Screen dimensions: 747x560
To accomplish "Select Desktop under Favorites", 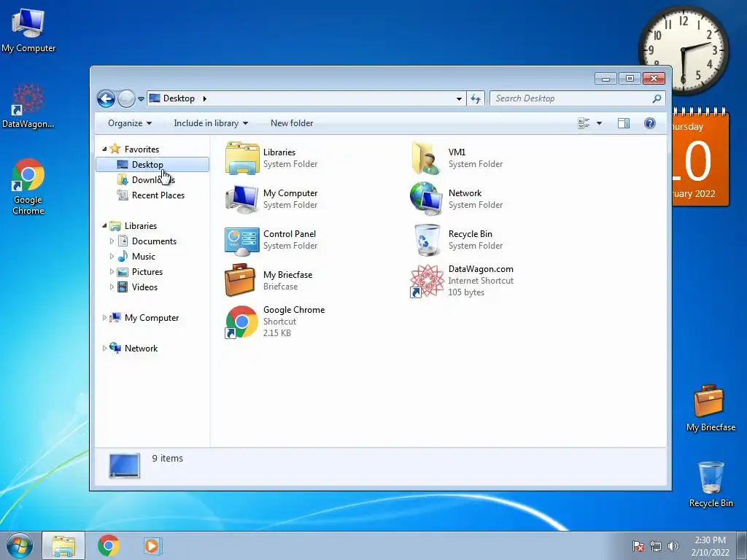I will pos(152,164).
